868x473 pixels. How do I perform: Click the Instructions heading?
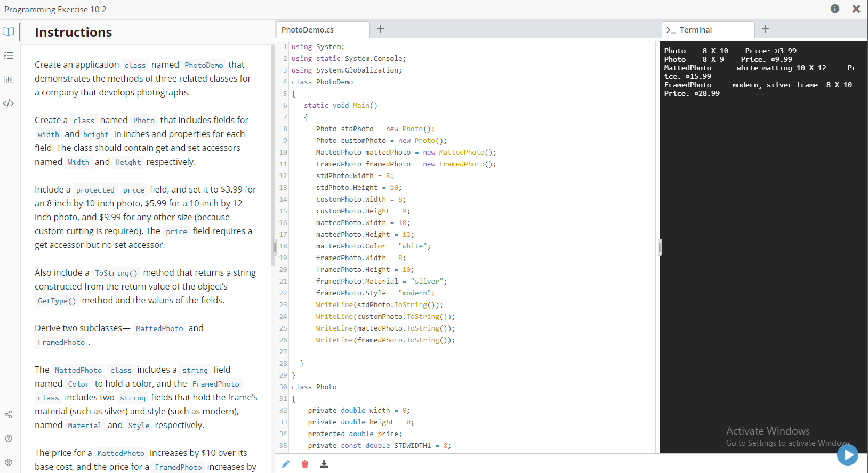point(74,33)
